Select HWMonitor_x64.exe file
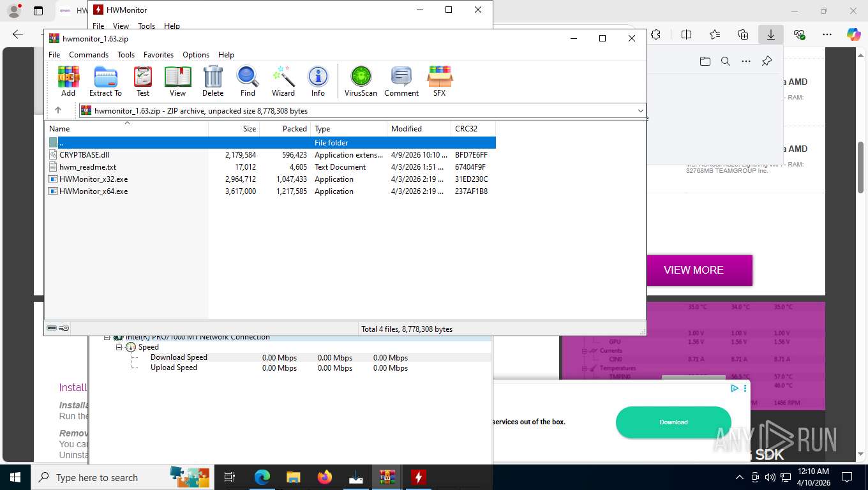Viewport: 868px width, 490px height. tap(93, 191)
